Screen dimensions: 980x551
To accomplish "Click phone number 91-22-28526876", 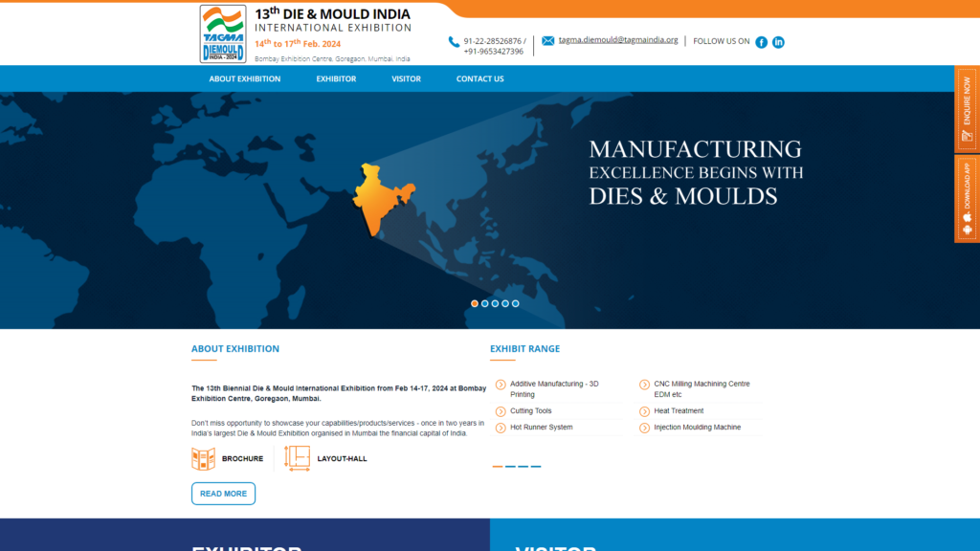I will pyautogui.click(x=493, y=41).
